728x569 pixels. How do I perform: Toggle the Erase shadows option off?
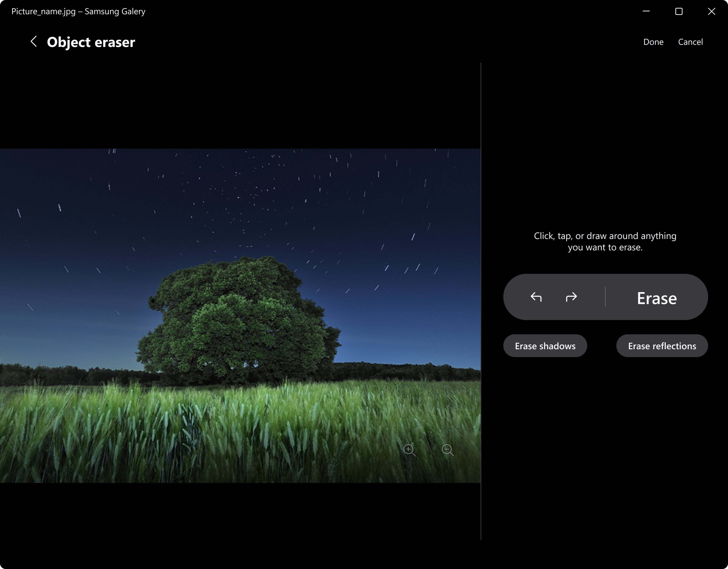(545, 346)
